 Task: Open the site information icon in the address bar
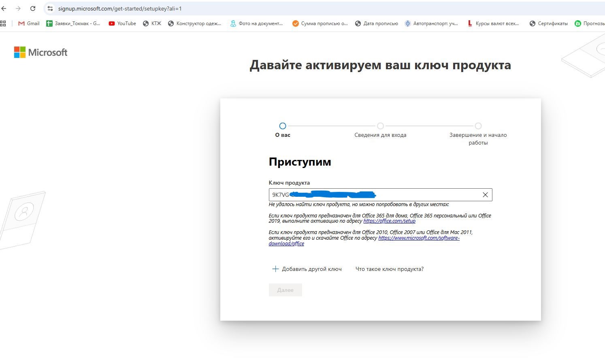coord(50,9)
